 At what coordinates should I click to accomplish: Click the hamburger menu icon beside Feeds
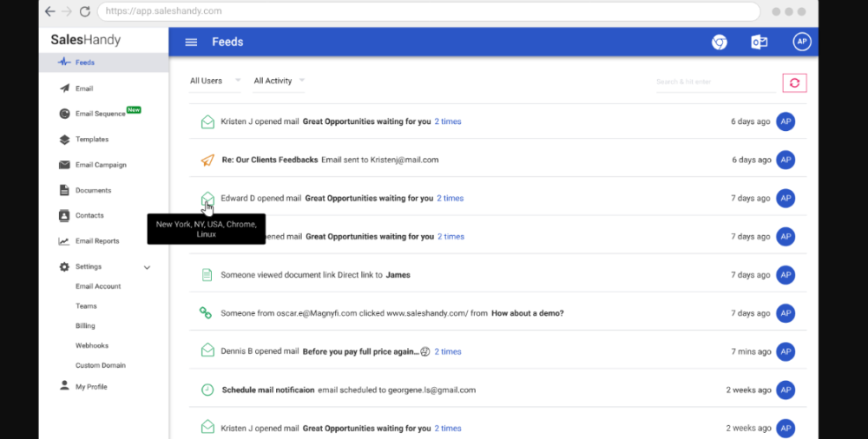coord(191,43)
